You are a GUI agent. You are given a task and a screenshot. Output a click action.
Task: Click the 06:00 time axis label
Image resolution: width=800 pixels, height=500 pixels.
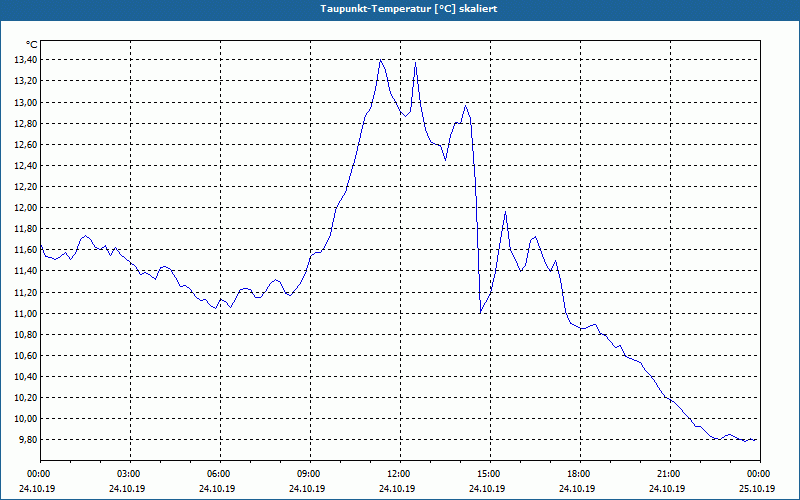[x=217, y=474]
